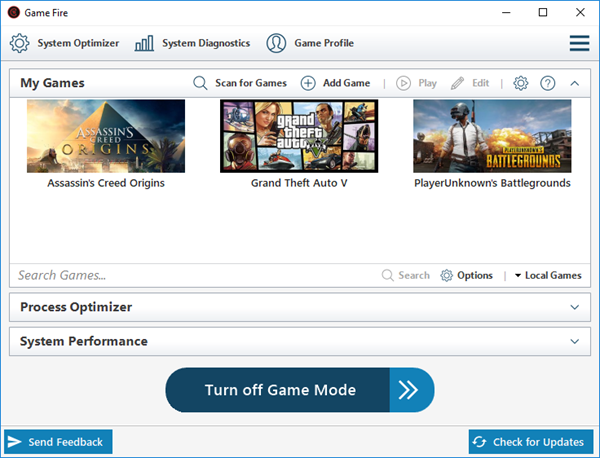The image size is (600, 458).
Task: Select Assassin's Creed Origins thumbnail
Action: (x=106, y=136)
